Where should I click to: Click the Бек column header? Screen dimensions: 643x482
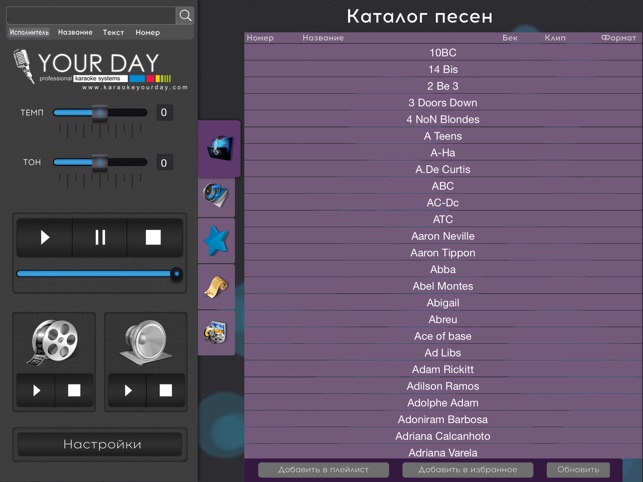(x=510, y=38)
